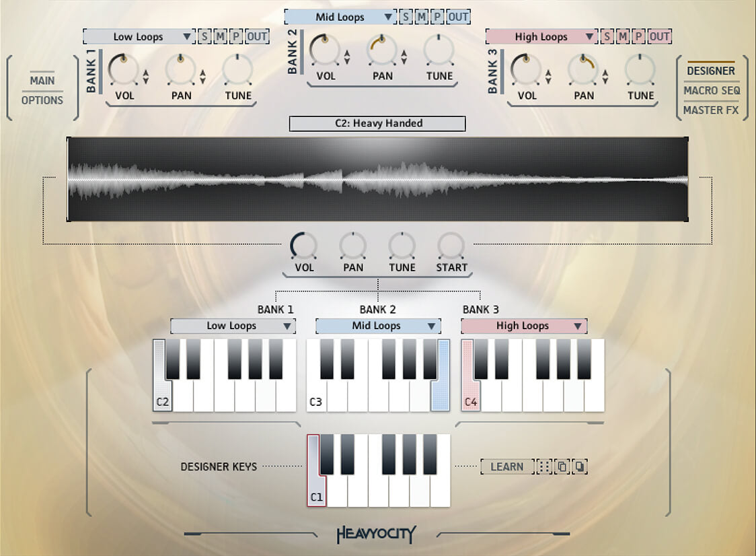
Task: Click the Bank 1 VOL stepper arrows
Action: coord(145,76)
